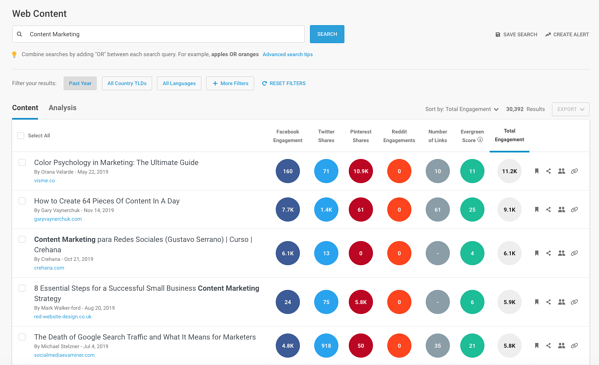This screenshot has width=599, height=365.
Task: Bookmark the 8 Essential Steps article
Action: [536, 302]
